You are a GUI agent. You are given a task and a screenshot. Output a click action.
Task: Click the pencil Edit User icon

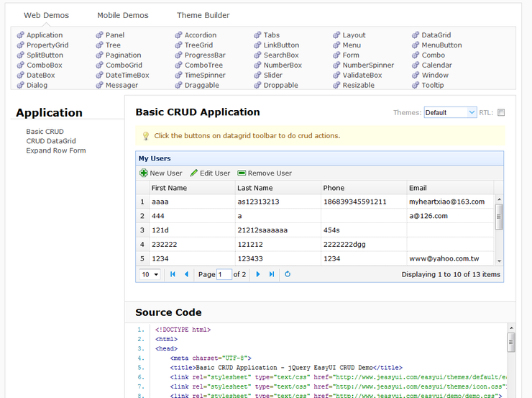pos(193,173)
